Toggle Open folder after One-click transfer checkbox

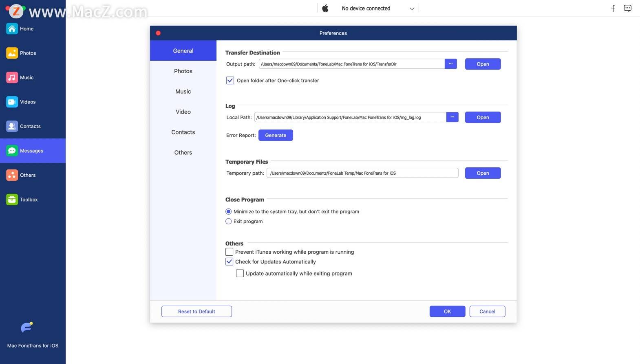point(230,81)
